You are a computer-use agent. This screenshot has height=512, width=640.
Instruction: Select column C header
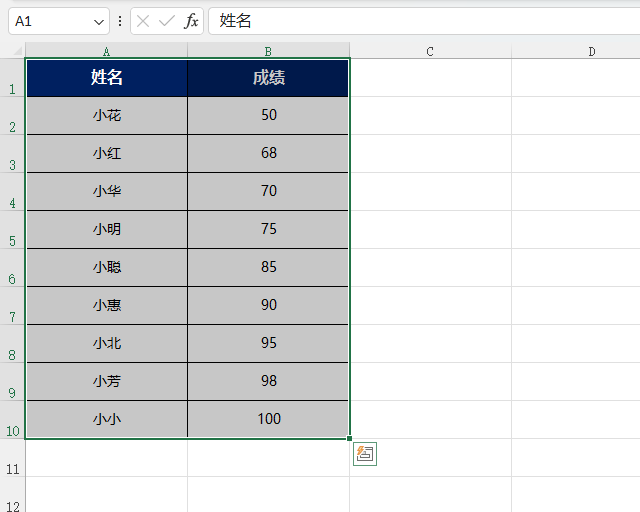coord(430,51)
